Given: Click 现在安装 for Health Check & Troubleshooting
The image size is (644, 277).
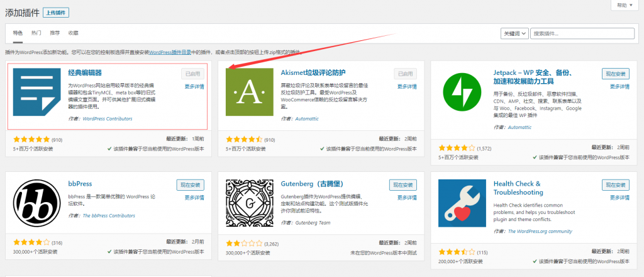Looking at the screenshot, I should (616, 185).
